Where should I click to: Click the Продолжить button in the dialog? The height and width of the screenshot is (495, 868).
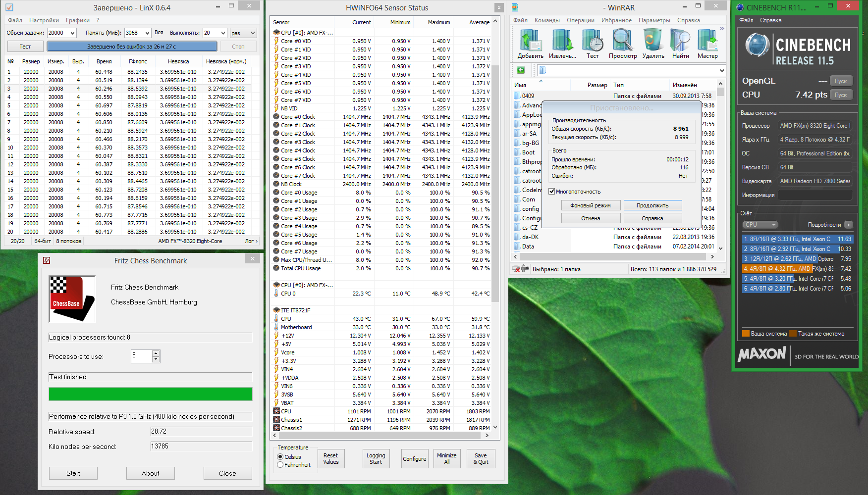coord(652,205)
